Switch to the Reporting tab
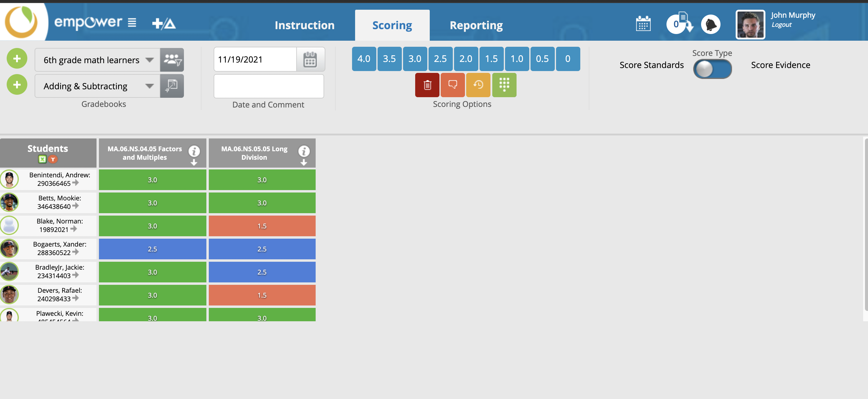The width and height of the screenshot is (868, 399). 476,25
